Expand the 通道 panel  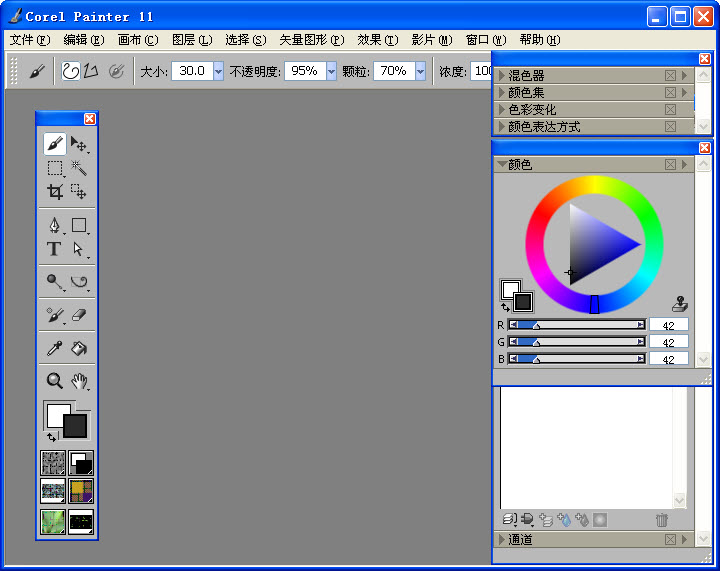click(502, 539)
